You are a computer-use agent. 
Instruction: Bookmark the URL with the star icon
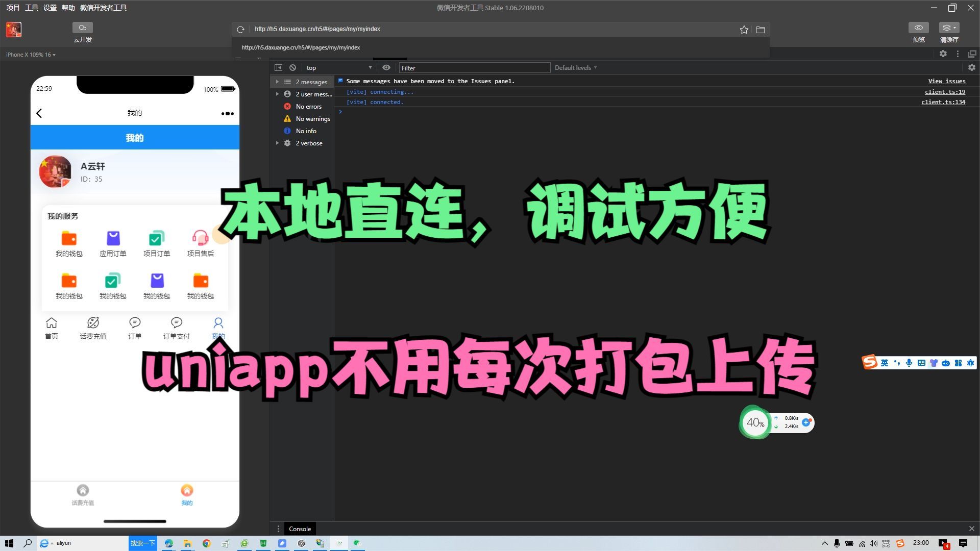[744, 30]
